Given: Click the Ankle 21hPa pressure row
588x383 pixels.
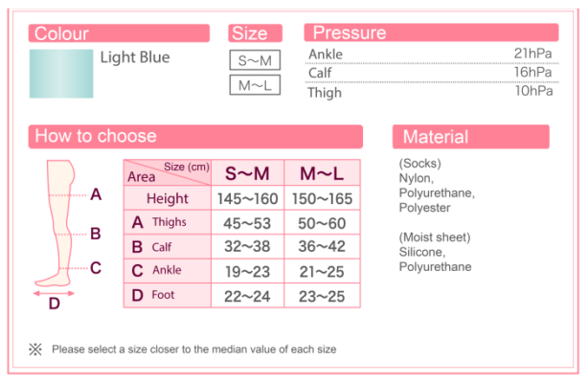Looking at the screenshot, I should pos(430,55).
